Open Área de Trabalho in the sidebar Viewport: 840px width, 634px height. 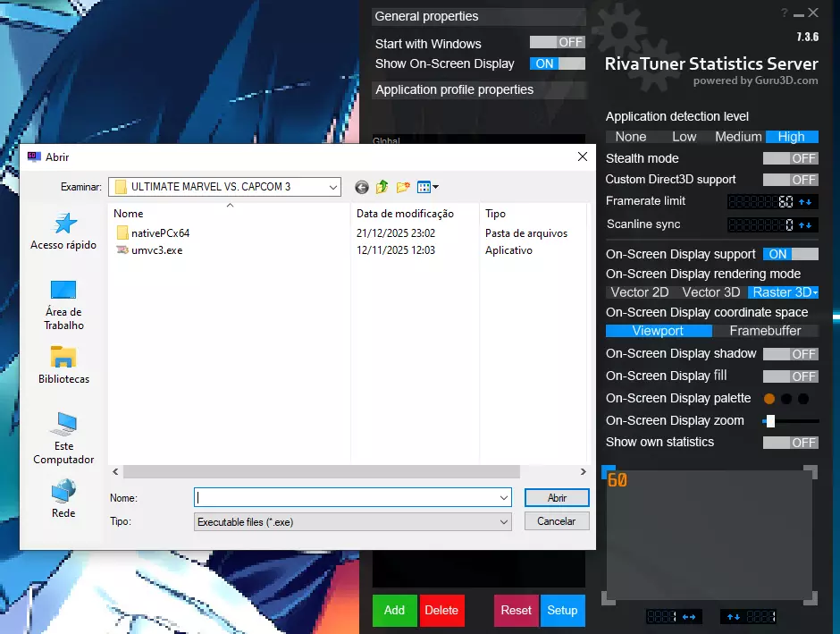tap(63, 305)
